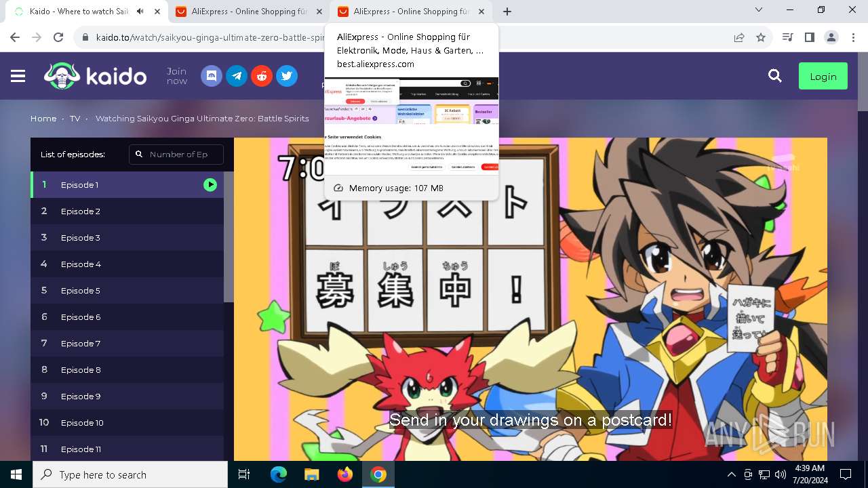This screenshot has width=868, height=488.
Task: Open the site search magnifier
Action: click(x=775, y=76)
